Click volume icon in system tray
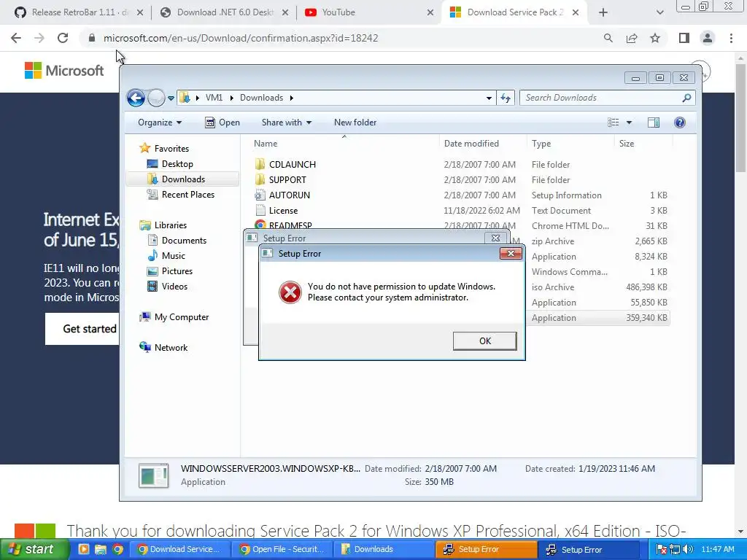 [x=688, y=549]
